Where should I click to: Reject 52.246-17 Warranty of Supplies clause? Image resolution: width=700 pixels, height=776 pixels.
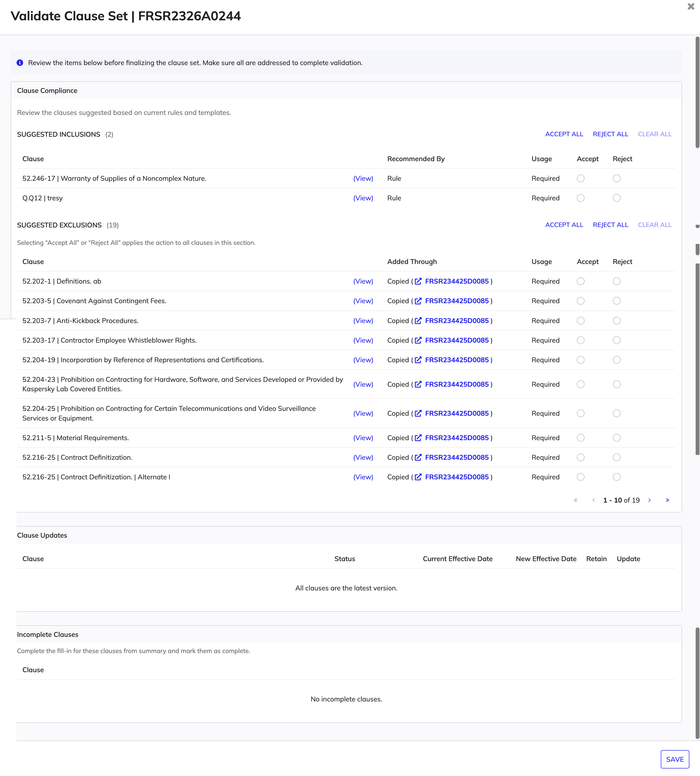tap(616, 178)
